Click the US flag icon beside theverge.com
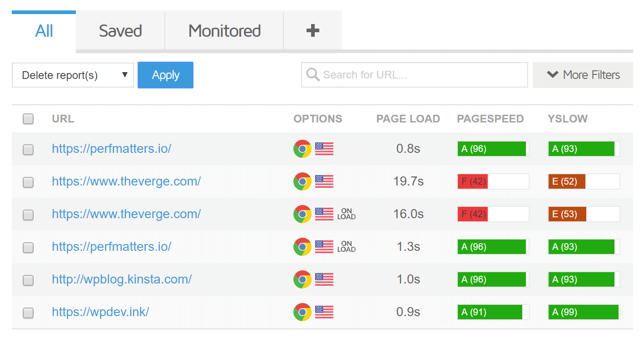Image resolution: width=644 pixels, height=337 pixels. (x=324, y=181)
